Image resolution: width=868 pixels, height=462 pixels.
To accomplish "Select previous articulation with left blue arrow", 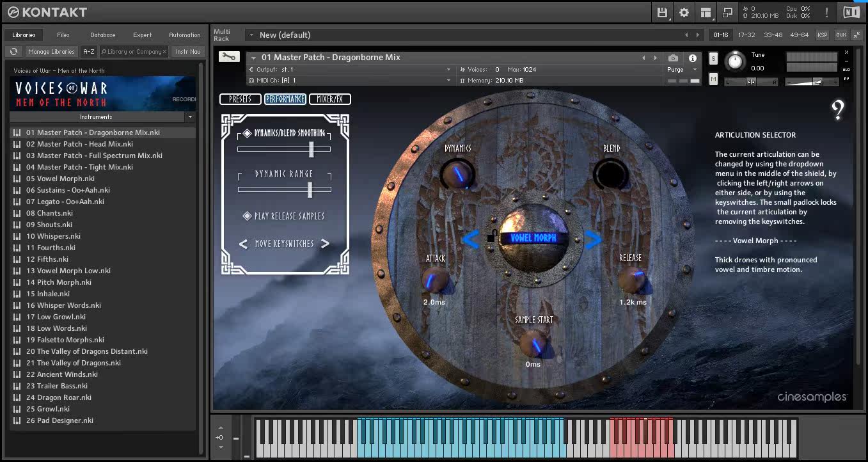I will point(471,240).
